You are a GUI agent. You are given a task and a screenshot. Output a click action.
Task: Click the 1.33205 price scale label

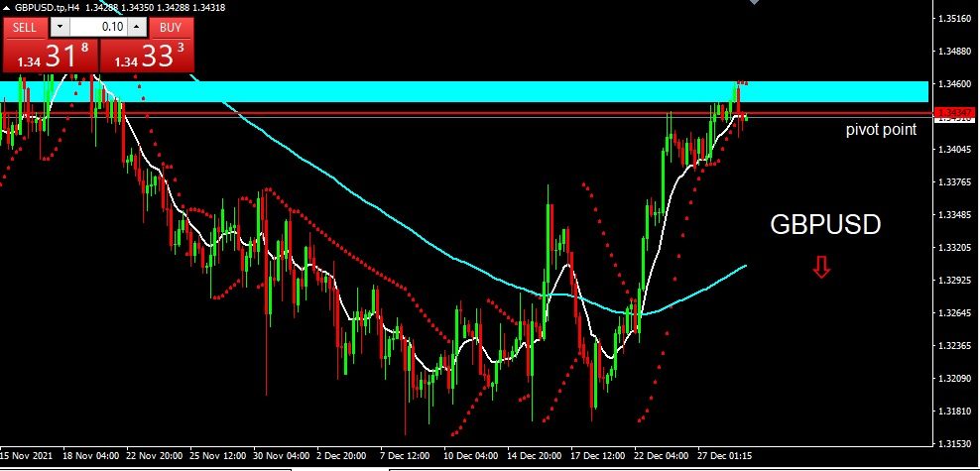954,247
